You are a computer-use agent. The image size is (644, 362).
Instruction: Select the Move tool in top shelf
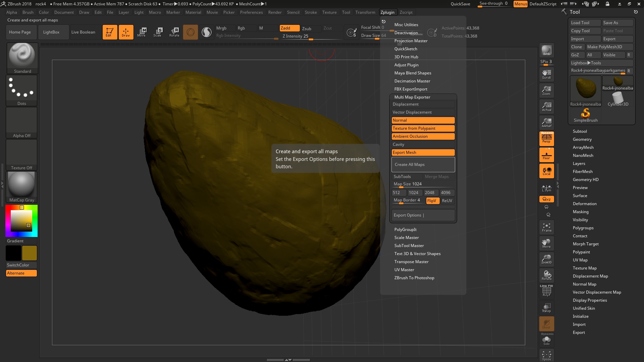pyautogui.click(x=142, y=32)
